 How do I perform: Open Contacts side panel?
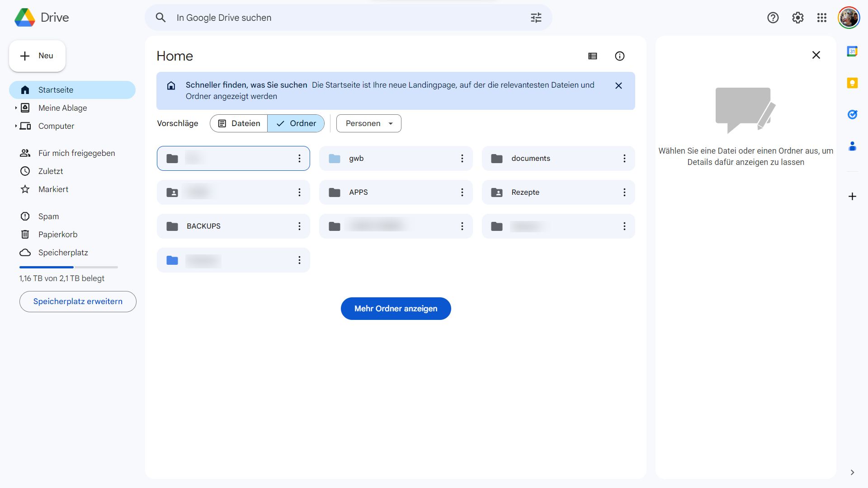click(852, 146)
